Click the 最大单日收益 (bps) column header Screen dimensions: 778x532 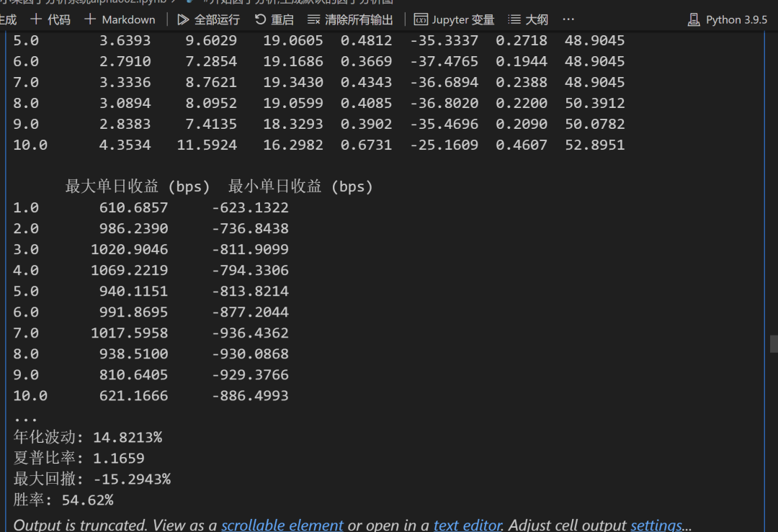point(138,187)
